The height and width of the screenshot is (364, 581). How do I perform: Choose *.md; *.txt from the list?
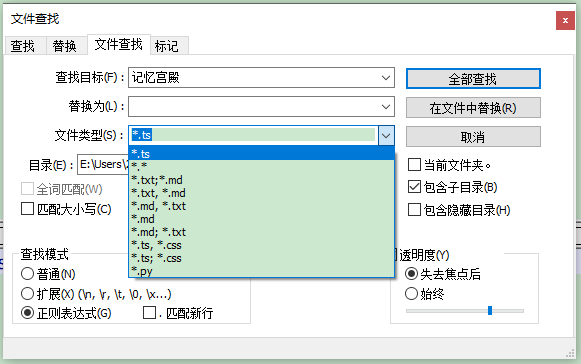click(261, 232)
